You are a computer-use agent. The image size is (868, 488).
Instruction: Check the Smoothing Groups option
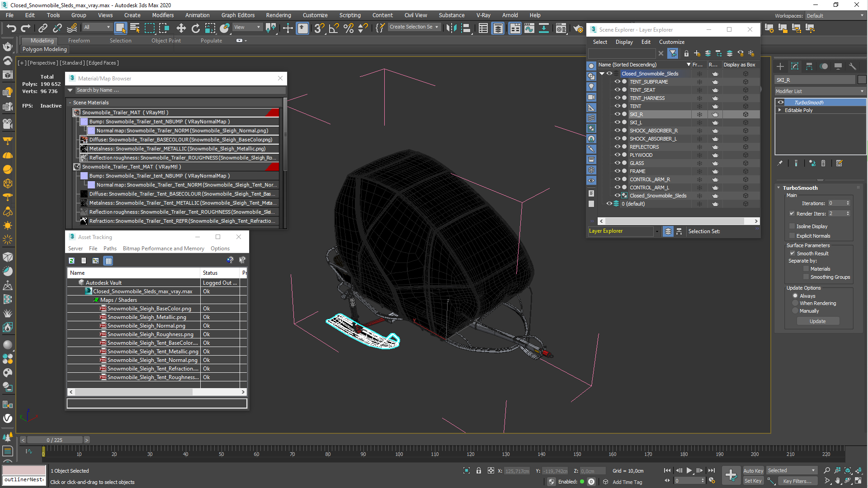coord(806,277)
